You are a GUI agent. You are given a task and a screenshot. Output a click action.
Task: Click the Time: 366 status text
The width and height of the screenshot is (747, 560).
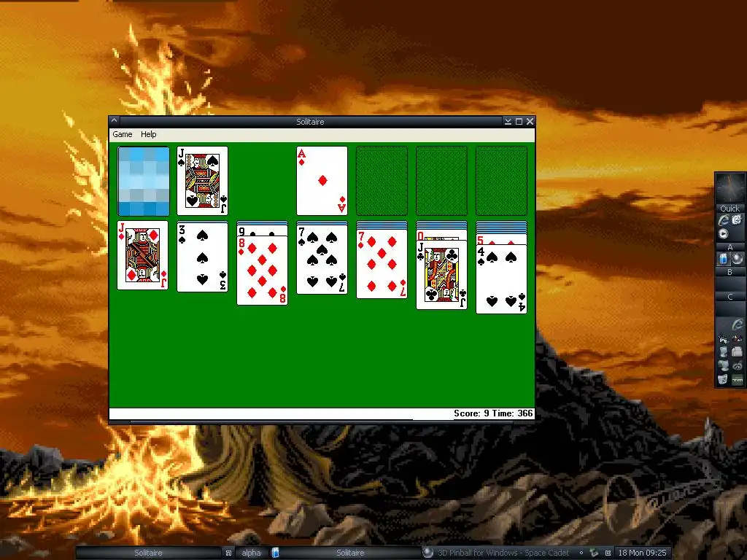tap(513, 413)
